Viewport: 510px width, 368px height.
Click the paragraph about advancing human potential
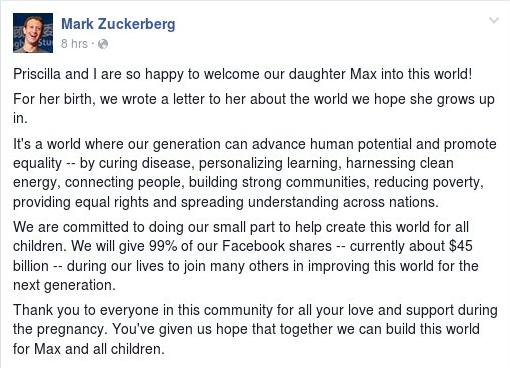[255, 173]
